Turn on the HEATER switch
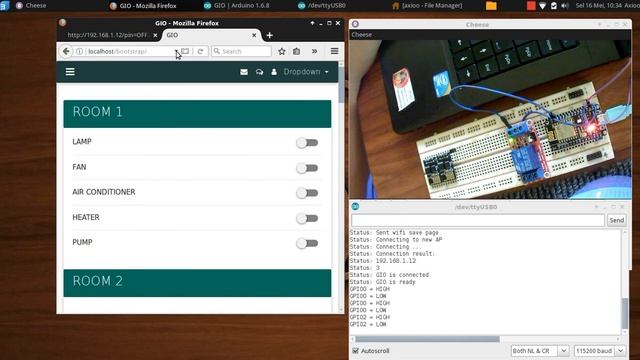The height and width of the screenshot is (360, 640). (307, 218)
